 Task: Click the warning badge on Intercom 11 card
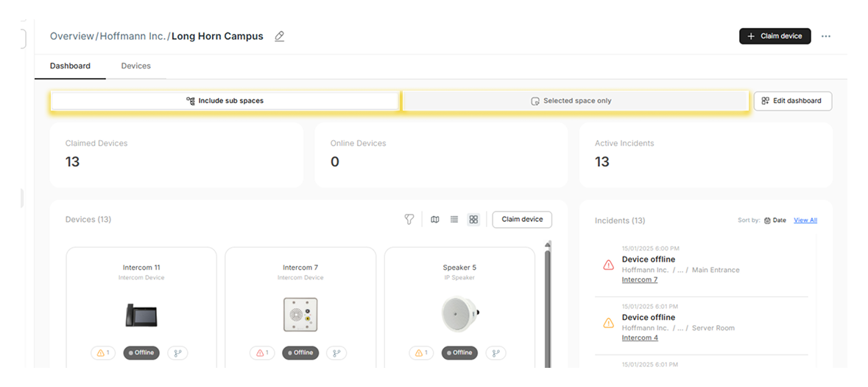(x=102, y=352)
